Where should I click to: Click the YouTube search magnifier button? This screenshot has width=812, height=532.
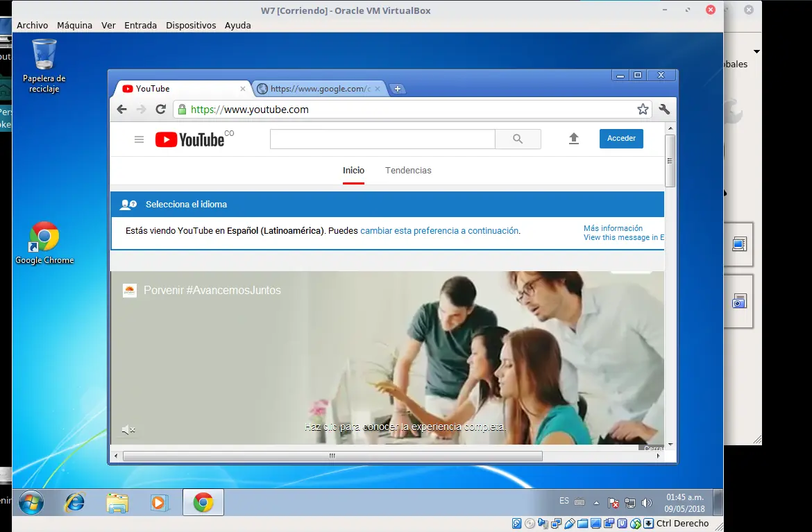(518, 139)
